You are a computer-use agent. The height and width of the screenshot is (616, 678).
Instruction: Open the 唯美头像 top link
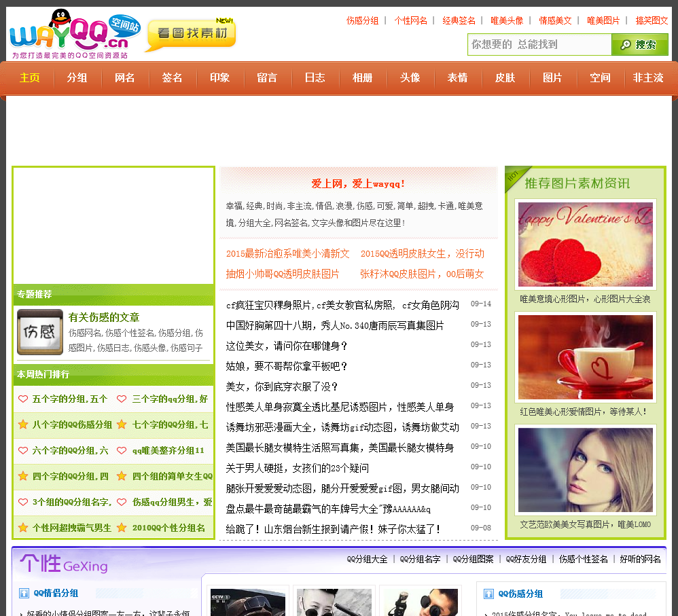(507, 20)
